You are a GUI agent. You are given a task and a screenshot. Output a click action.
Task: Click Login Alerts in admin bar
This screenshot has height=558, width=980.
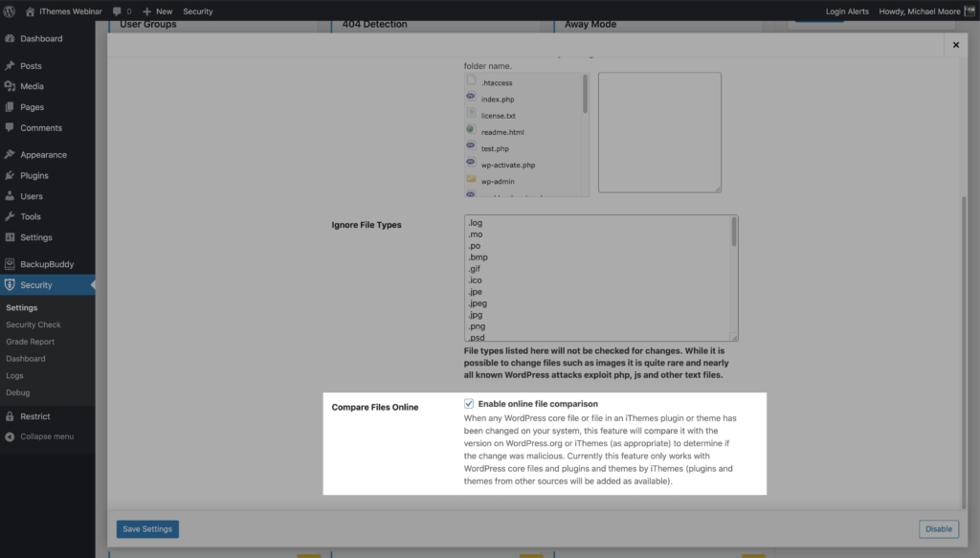click(847, 11)
